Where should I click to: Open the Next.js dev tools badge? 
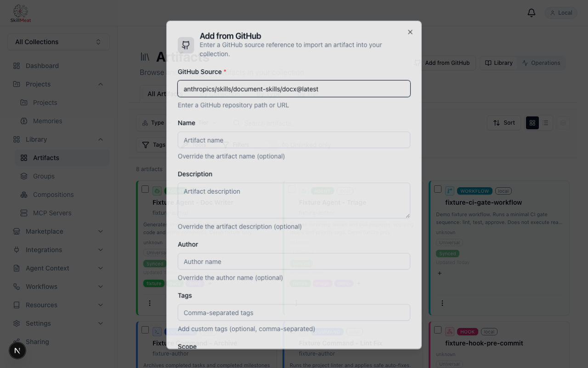pos(17,351)
